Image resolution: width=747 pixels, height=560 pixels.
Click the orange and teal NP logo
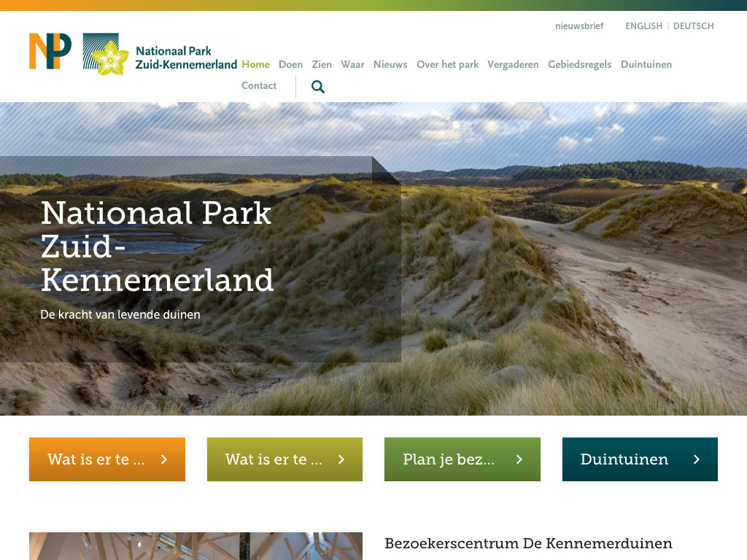[x=50, y=52]
